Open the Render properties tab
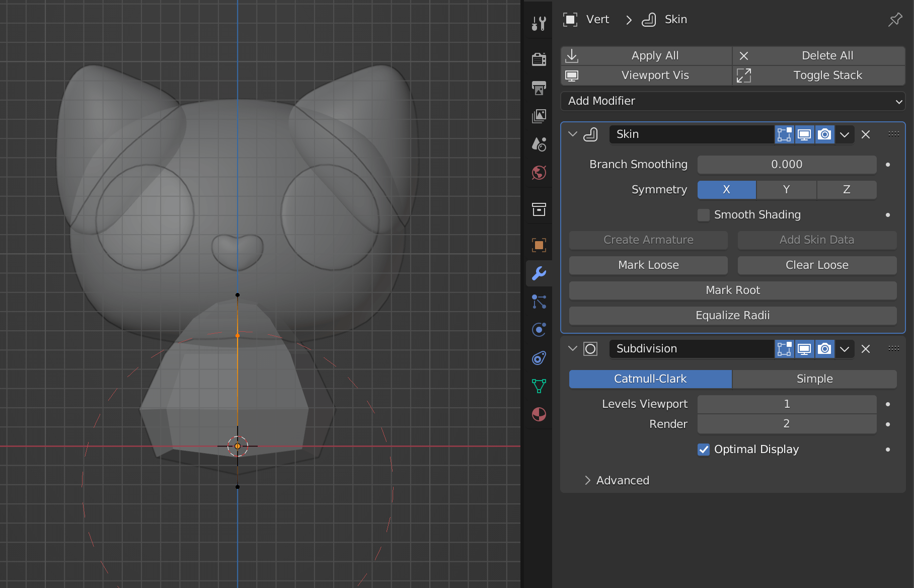914x588 pixels. [x=539, y=59]
